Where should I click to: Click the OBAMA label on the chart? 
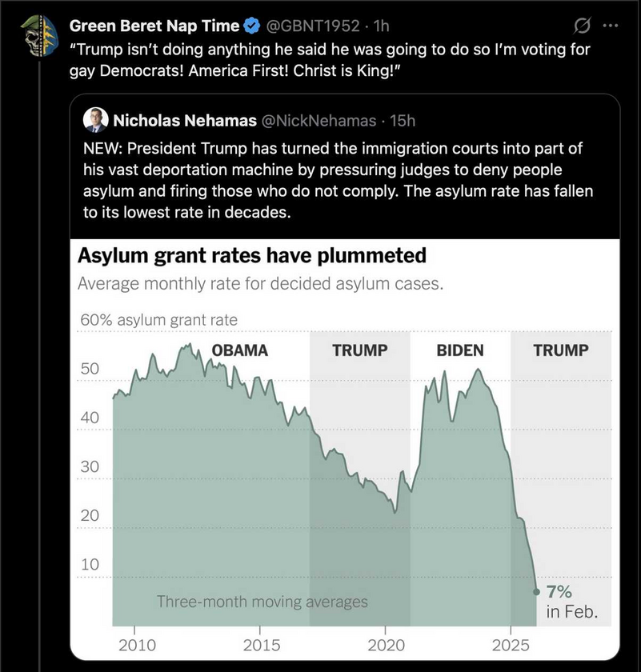click(240, 350)
